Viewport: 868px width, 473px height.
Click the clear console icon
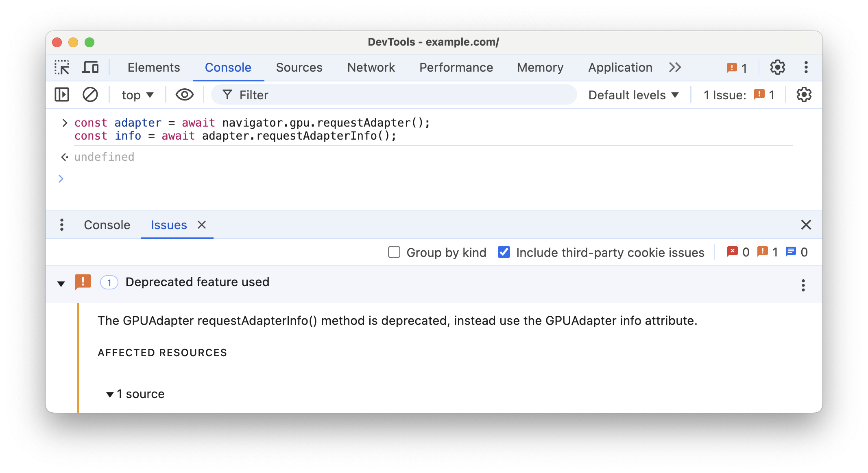[90, 95]
